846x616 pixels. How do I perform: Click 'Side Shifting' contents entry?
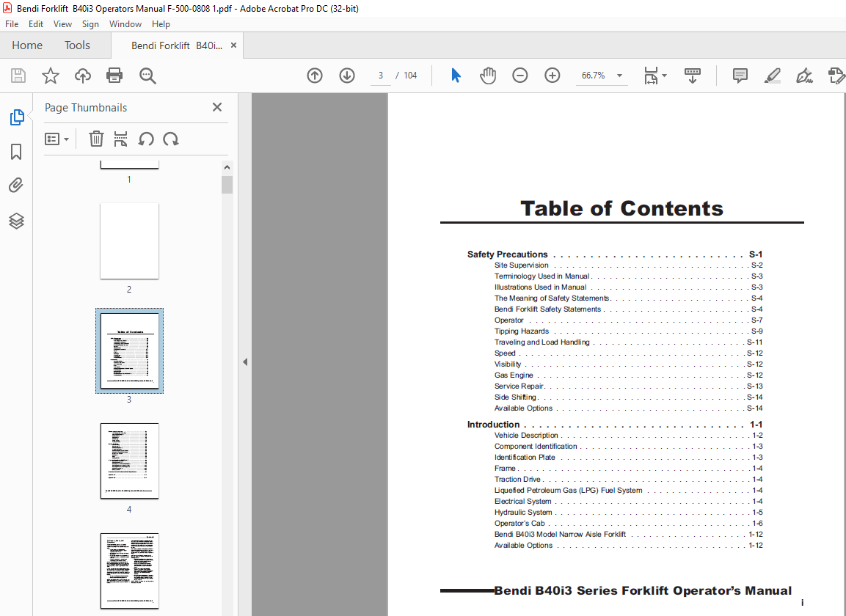point(515,397)
